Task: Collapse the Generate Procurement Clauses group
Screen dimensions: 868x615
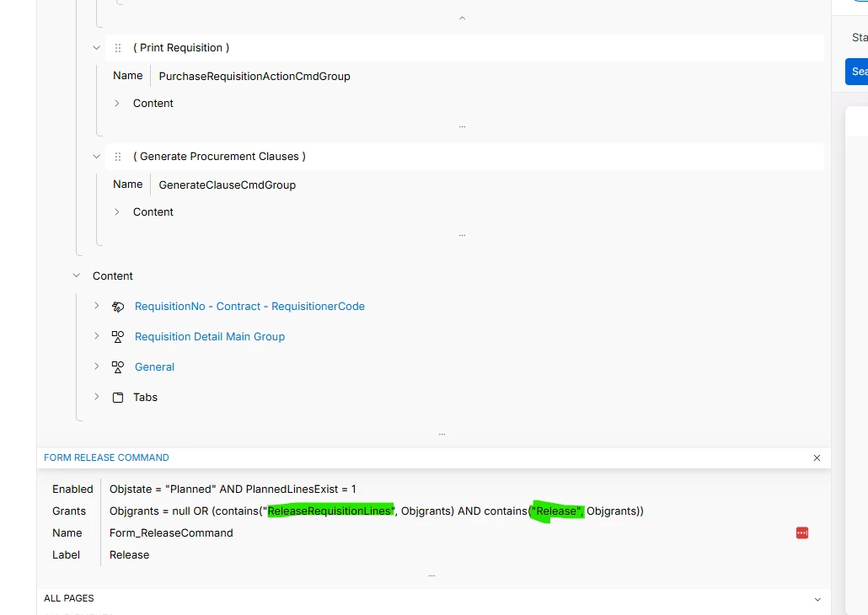Action: point(96,156)
